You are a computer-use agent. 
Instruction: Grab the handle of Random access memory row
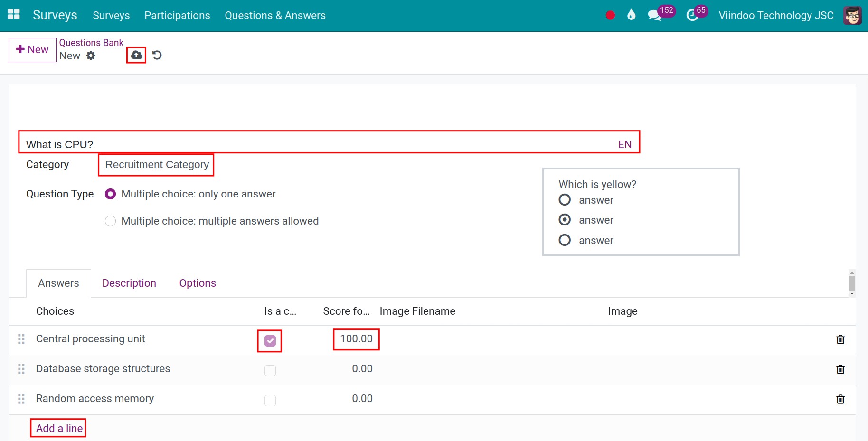pyautogui.click(x=21, y=399)
